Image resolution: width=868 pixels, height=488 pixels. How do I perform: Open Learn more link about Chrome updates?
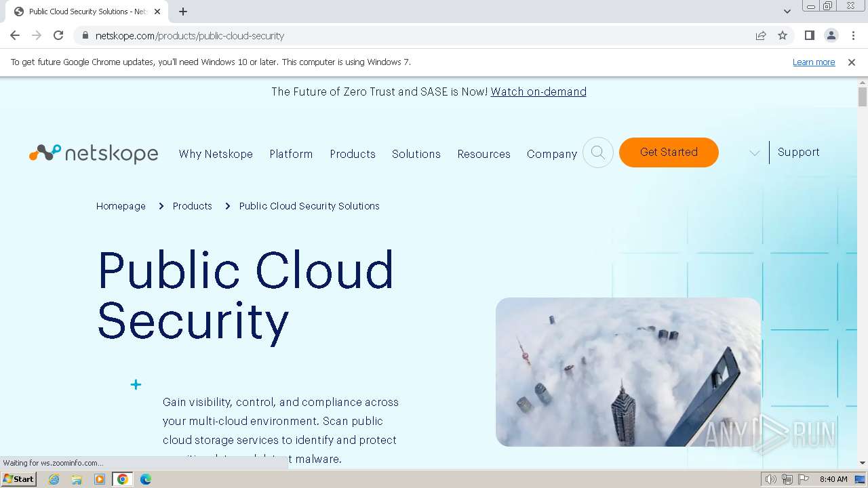(x=814, y=62)
